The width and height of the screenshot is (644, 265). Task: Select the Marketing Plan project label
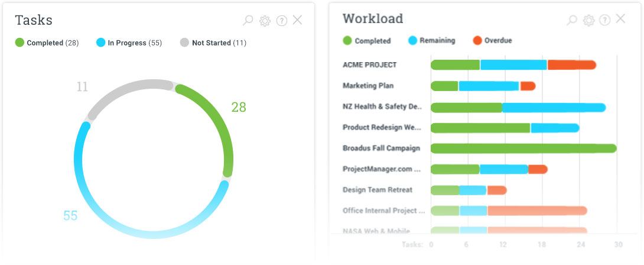[368, 86]
